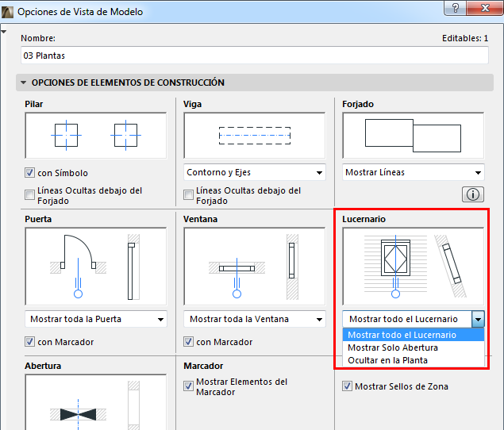
Task: Open the Forjado Mostrar Líneas dropdown
Action: [414, 172]
